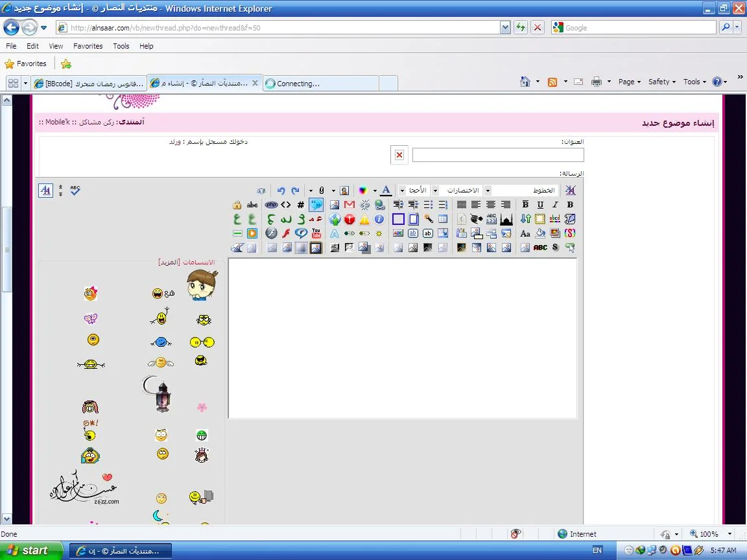The width and height of the screenshot is (747, 560).
Task: Insert a Gmail email link icon
Action: pyautogui.click(x=350, y=205)
